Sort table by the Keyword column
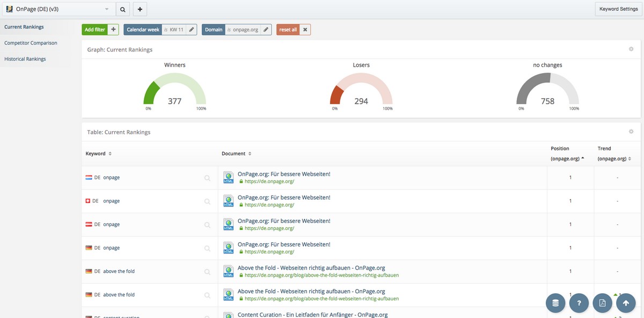644x318 pixels. click(x=99, y=154)
